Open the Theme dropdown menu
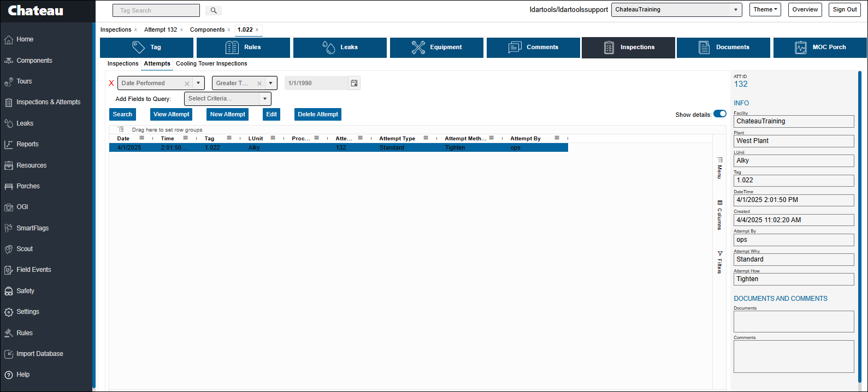The width and height of the screenshot is (868, 392). coord(765,10)
